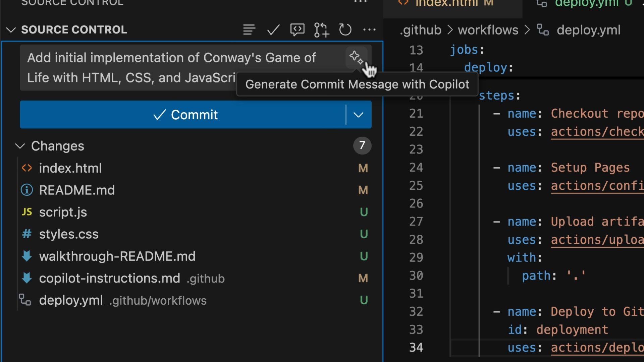This screenshot has width=644, height=362.
Task: Collapse the SOURCE CONTROL section
Action: click(x=11, y=30)
